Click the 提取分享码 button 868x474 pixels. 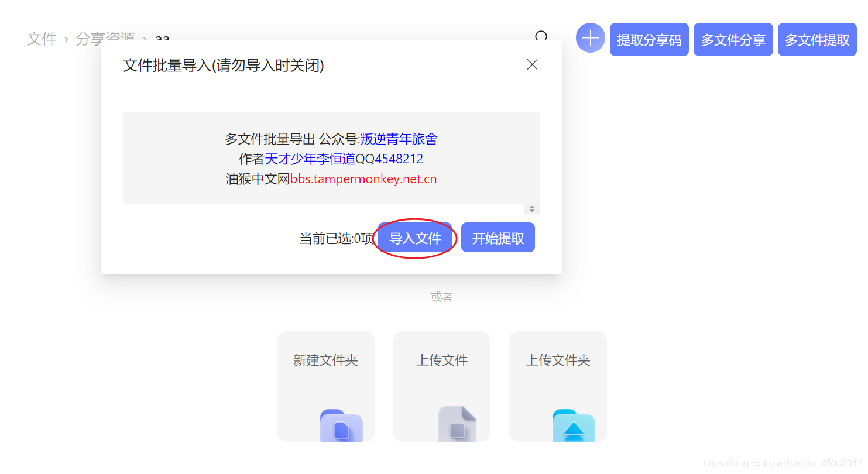click(649, 40)
